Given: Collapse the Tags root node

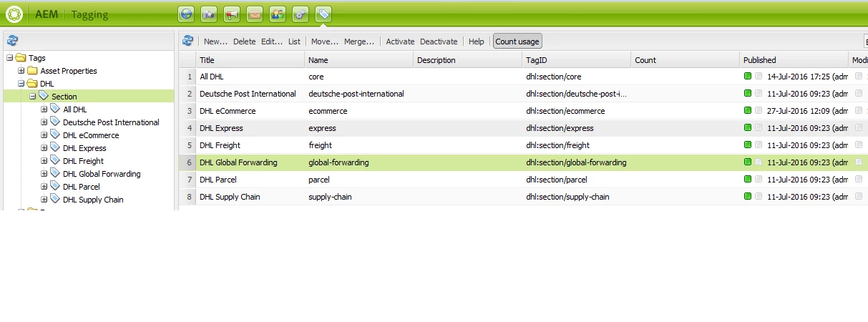Looking at the screenshot, I should click(10, 58).
